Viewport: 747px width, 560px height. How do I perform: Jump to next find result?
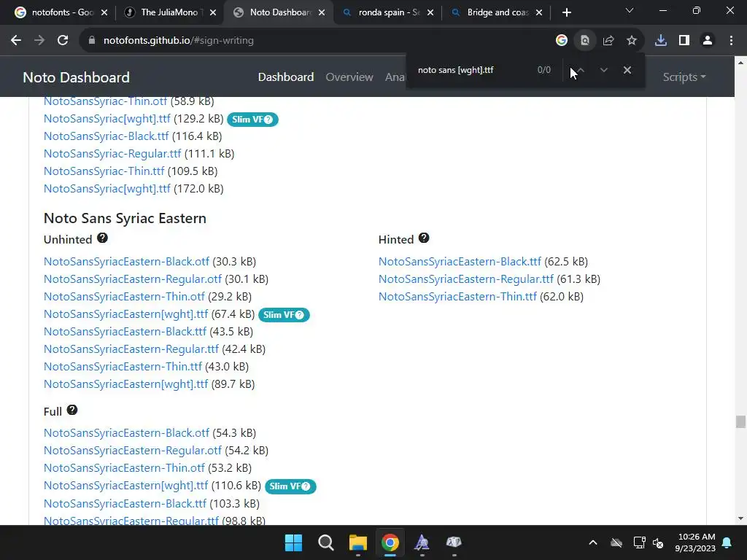(603, 70)
